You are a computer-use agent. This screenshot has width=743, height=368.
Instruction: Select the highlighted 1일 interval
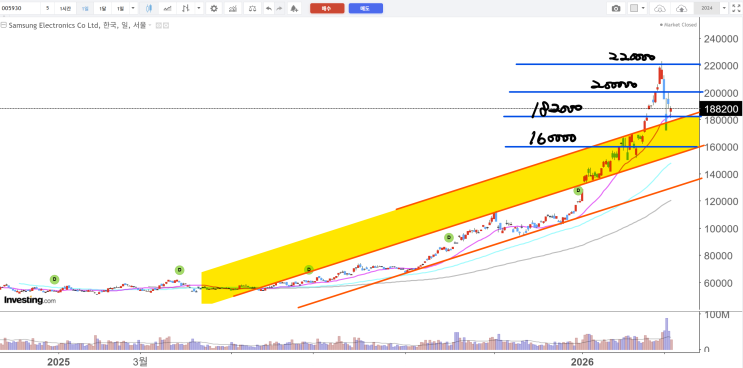(85, 9)
